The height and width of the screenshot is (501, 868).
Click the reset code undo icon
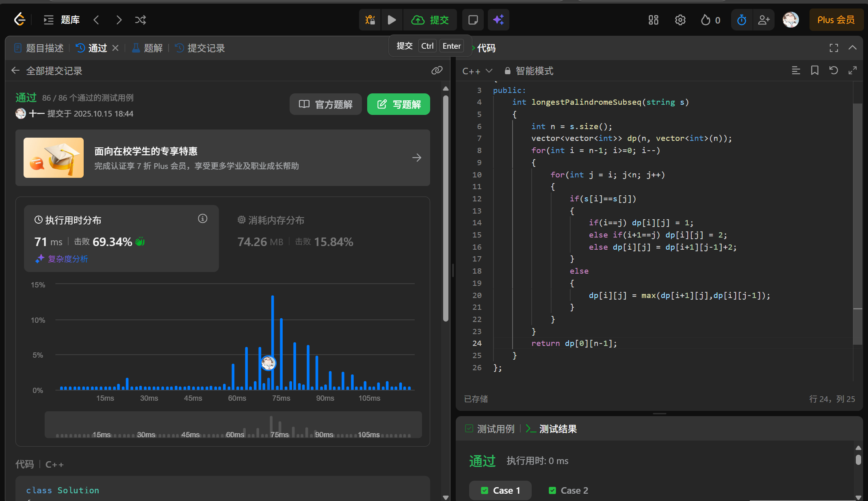(x=833, y=71)
